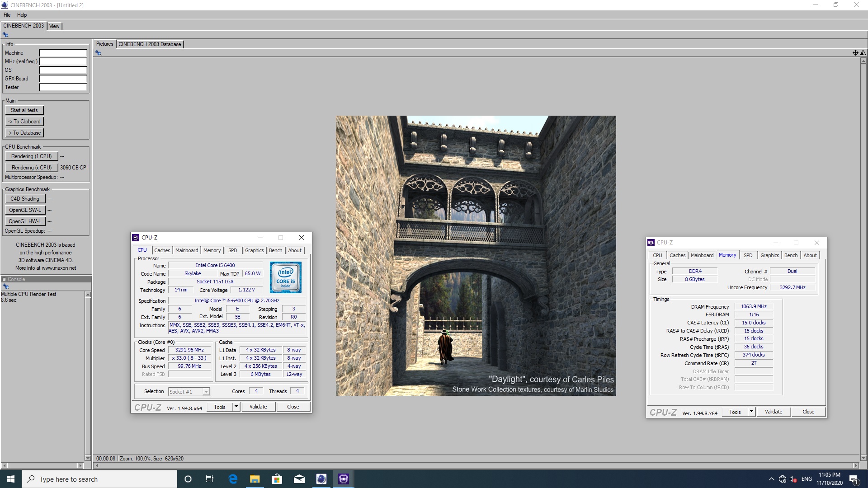Image resolution: width=868 pixels, height=488 pixels.
Task: Click the OS input field
Action: click(x=63, y=70)
